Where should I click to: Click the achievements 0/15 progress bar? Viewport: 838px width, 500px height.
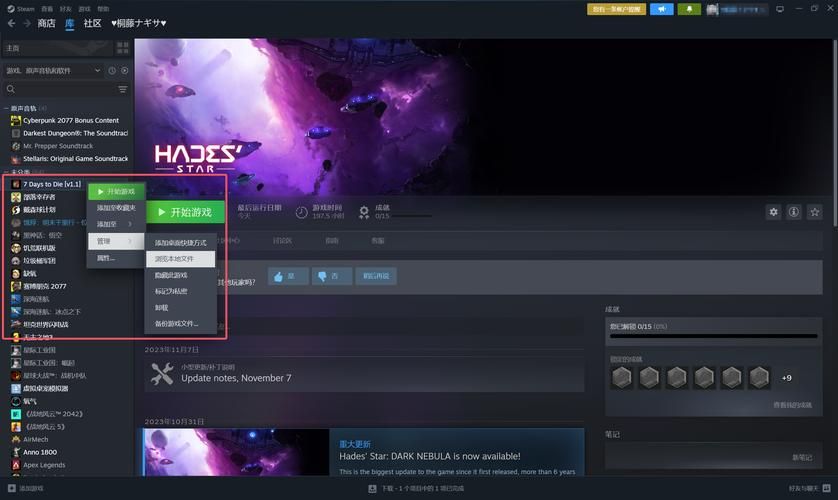713,336
